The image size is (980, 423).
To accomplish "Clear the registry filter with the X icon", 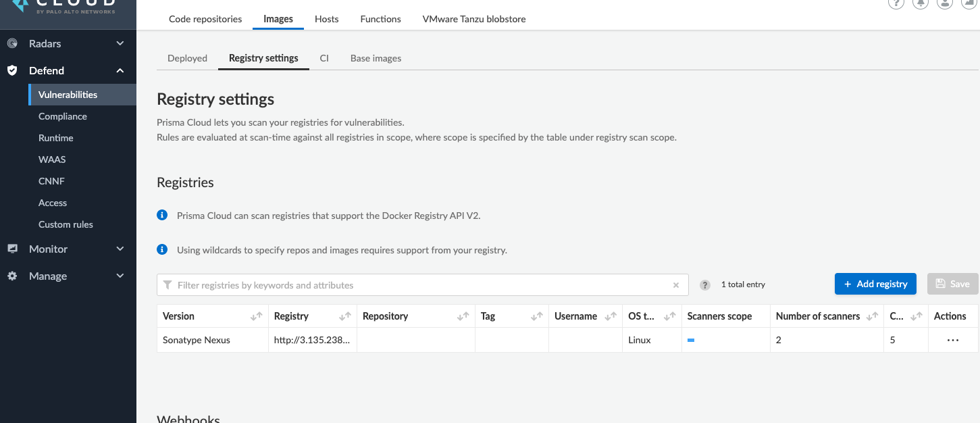I will coord(675,285).
